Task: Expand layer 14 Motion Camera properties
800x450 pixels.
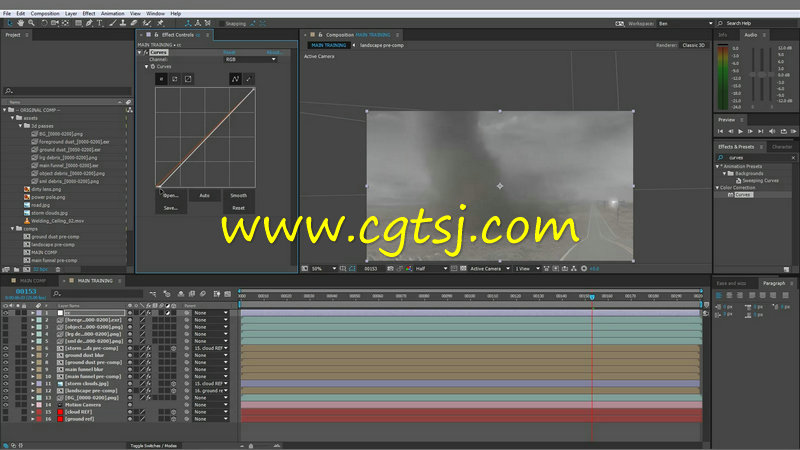Action: click(x=33, y=405)
